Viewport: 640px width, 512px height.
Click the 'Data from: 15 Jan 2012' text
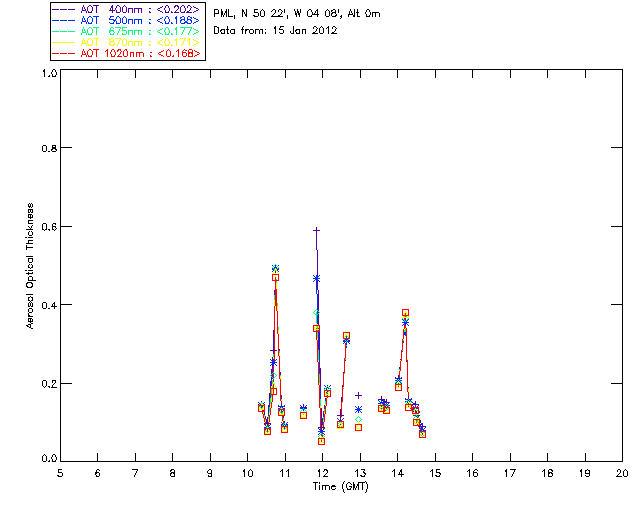275,30
